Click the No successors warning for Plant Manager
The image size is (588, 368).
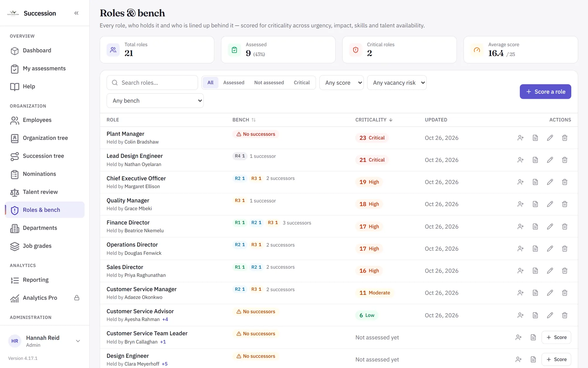256,134
